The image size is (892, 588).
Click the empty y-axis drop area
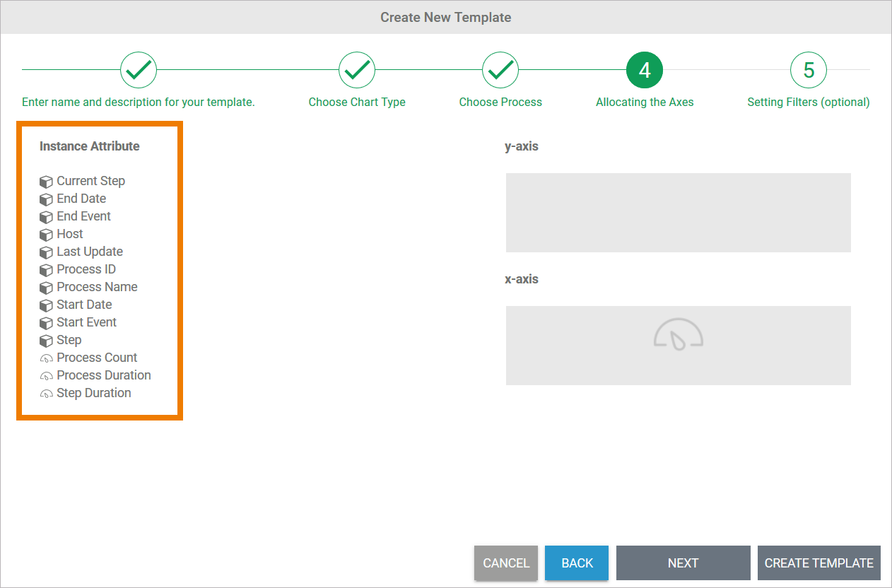678,213
